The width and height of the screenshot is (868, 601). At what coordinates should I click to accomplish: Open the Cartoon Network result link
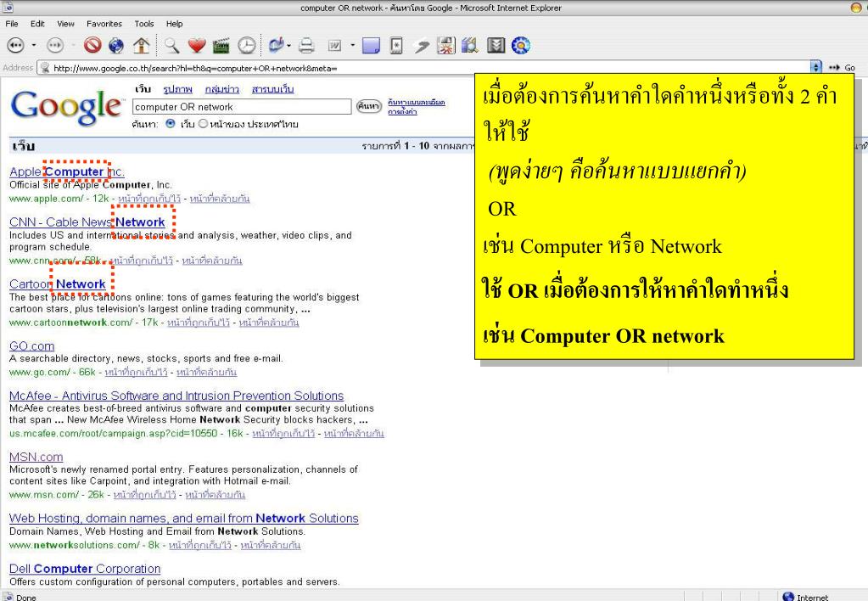click(x=58, y=284)
